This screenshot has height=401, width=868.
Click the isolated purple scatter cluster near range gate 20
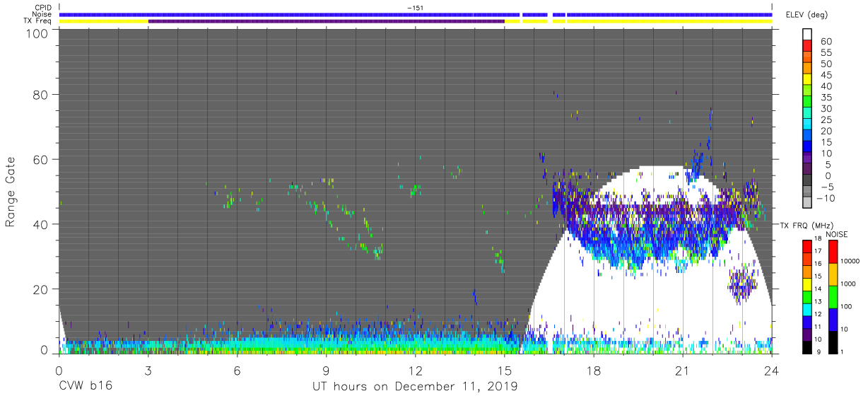(x=742, y=284)
